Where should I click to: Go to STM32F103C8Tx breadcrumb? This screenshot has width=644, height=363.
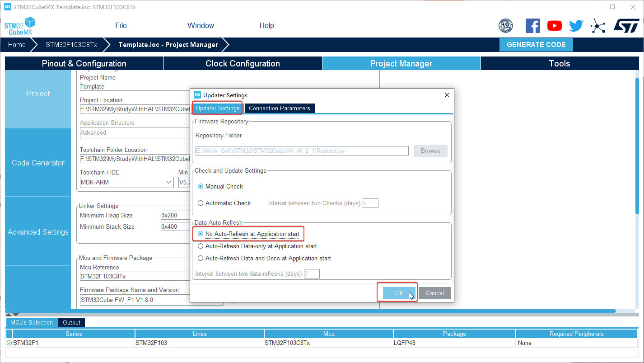click(71, 45)
